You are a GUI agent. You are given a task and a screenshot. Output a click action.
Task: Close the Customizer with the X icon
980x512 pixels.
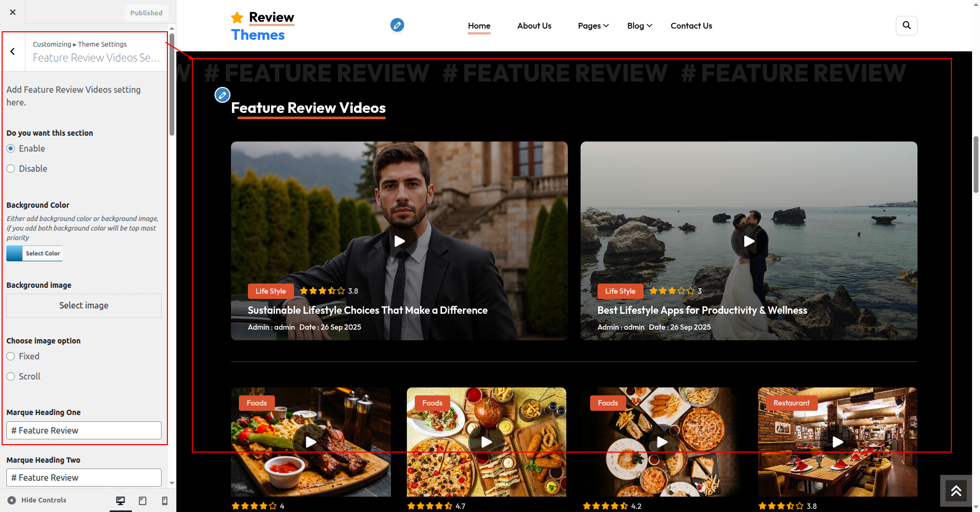point(13,12)
